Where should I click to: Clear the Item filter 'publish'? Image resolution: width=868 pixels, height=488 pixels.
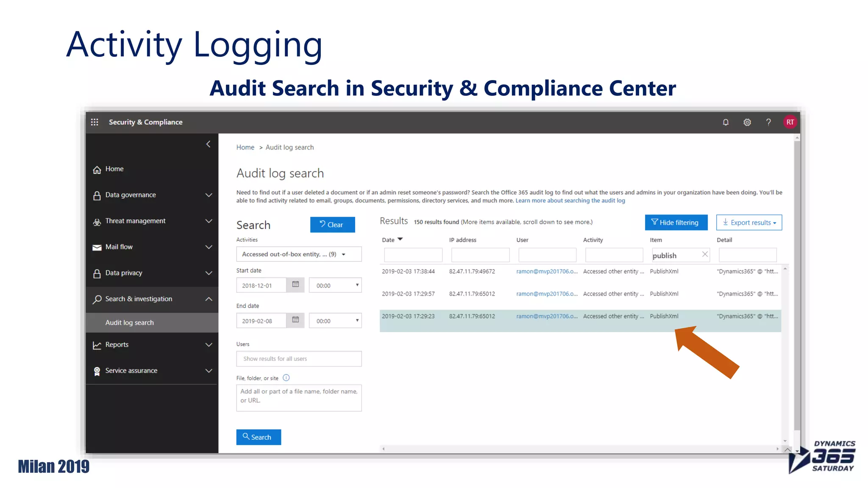705,254
